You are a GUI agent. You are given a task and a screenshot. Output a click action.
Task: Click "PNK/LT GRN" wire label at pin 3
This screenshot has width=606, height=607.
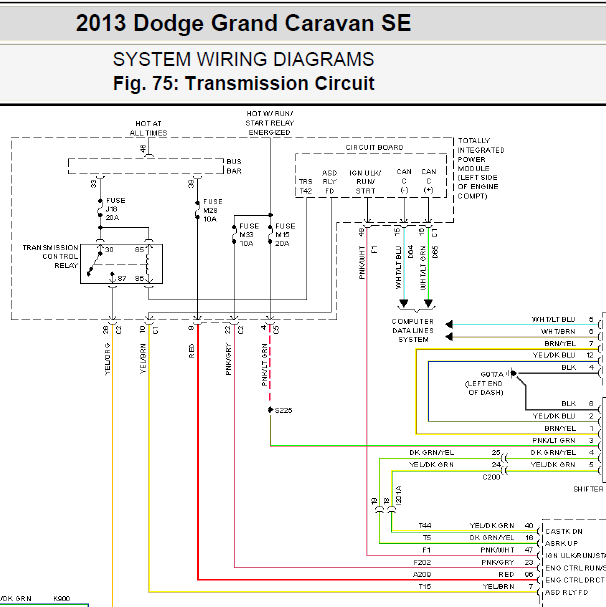[554, 441]
